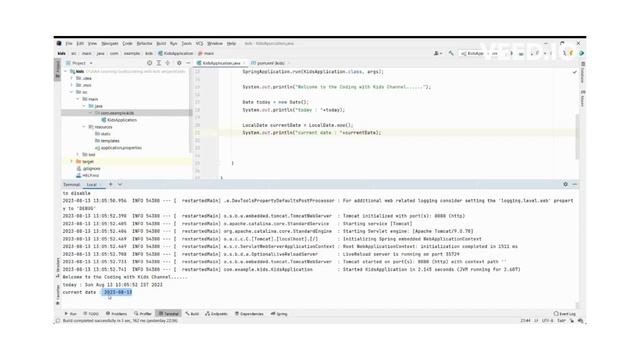
Task: Open the KidsApp run configuration dropdown
Action: pos(479,53)
